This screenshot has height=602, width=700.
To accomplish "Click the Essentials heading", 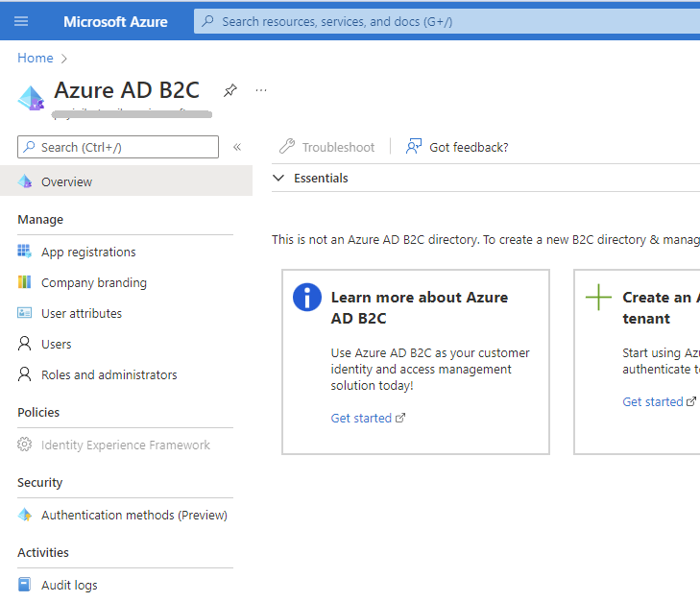I will [x=321, y=178].
